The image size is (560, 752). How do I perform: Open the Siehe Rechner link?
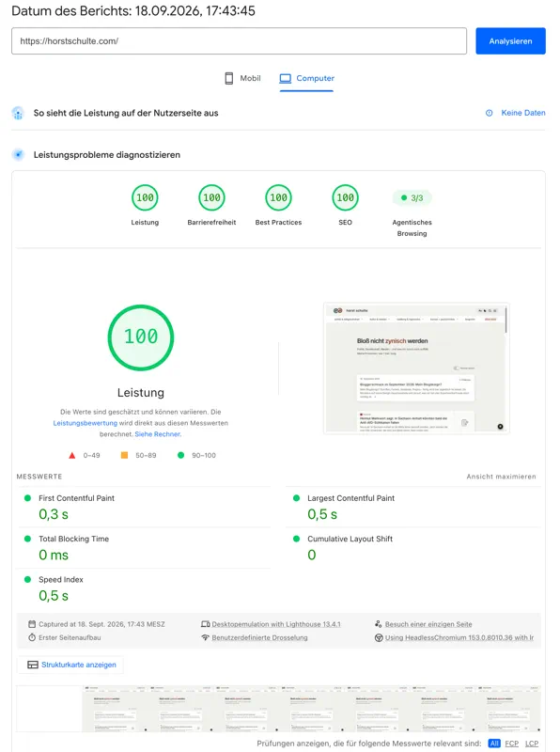coord(158,434)
